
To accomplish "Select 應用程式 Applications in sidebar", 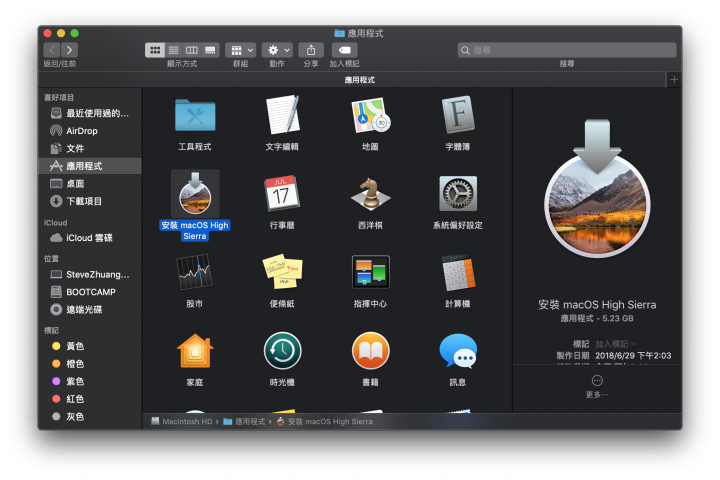I will 90,166.
